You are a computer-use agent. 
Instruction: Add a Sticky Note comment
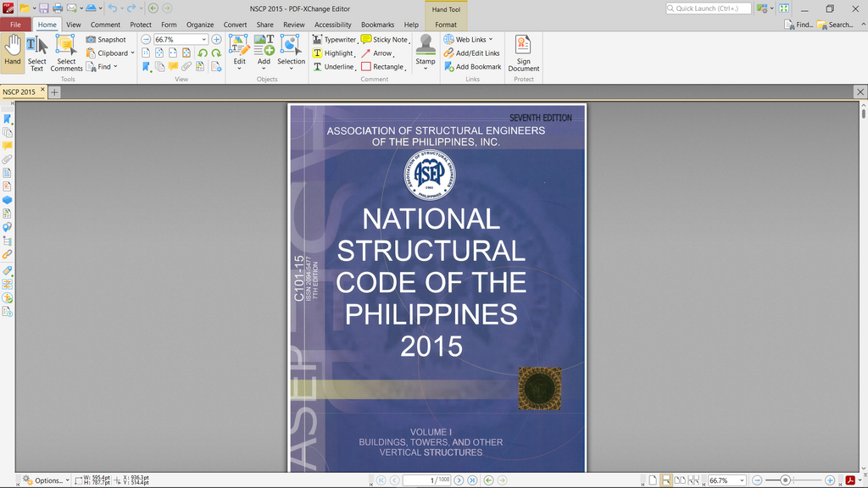coord(384,39)
